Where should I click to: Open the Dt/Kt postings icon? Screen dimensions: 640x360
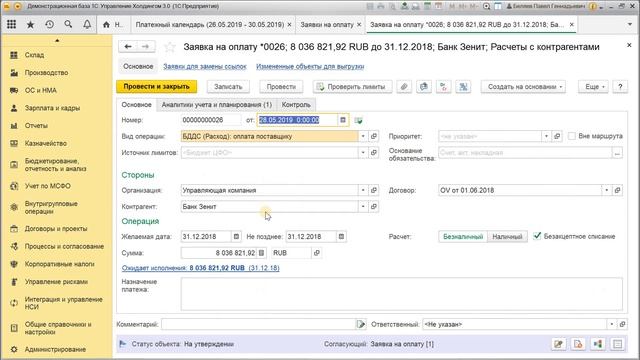[x=443, y=87]
